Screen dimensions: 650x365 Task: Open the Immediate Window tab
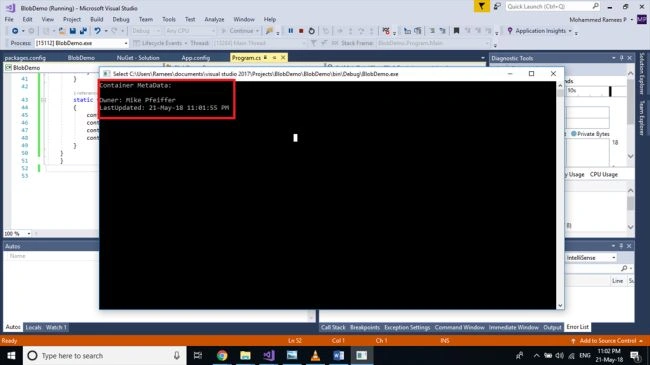pyautogui.click(x=514, y=327)
